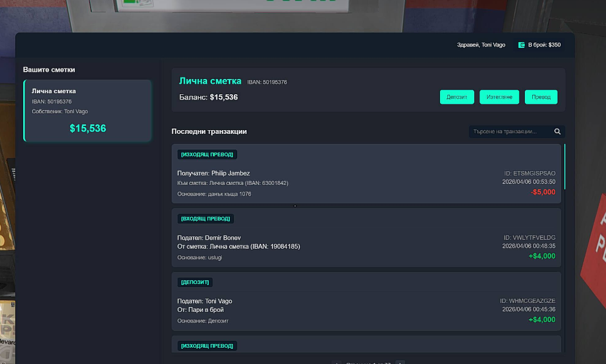This screenshot has height=364, width=606.
Task: Click the Входящ превод tag
Action: coord(206,219)
